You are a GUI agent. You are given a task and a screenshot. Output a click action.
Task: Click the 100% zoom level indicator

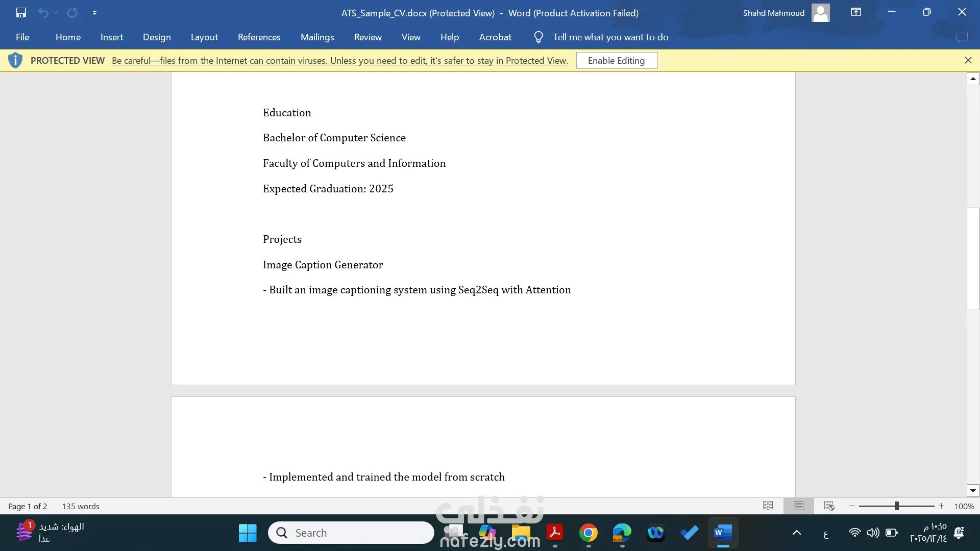tap(964, 506)
